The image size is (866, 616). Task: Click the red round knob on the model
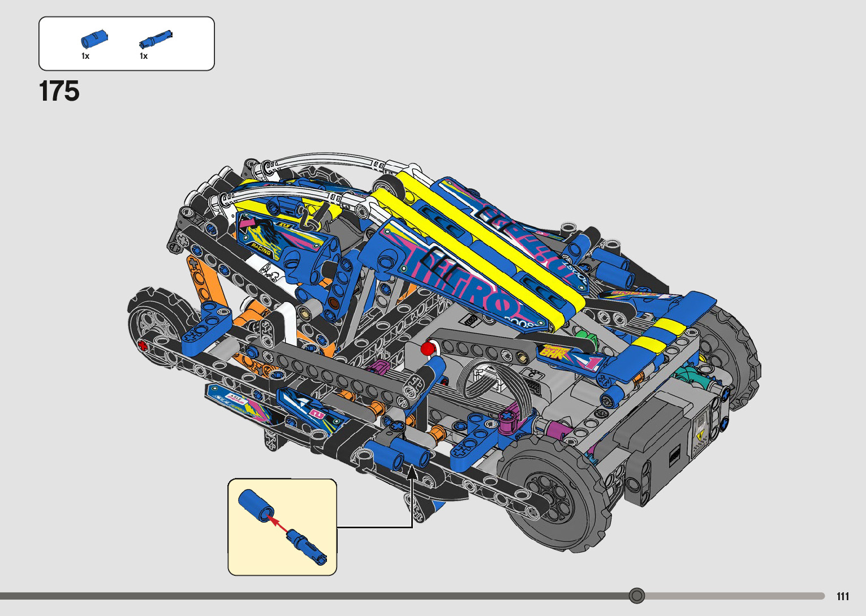pos(428,348)
